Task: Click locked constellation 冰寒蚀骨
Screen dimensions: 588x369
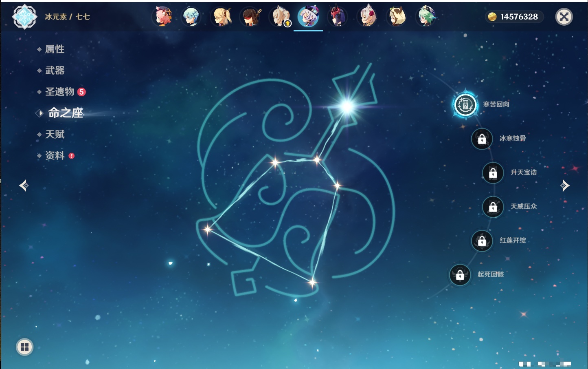Action: (x=482, y=139)
